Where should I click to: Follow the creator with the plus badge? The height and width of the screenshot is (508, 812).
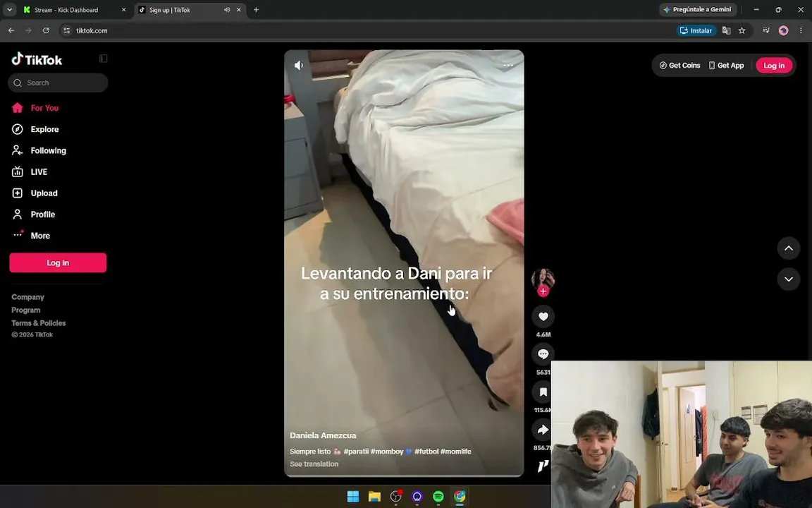coord(543,291)
